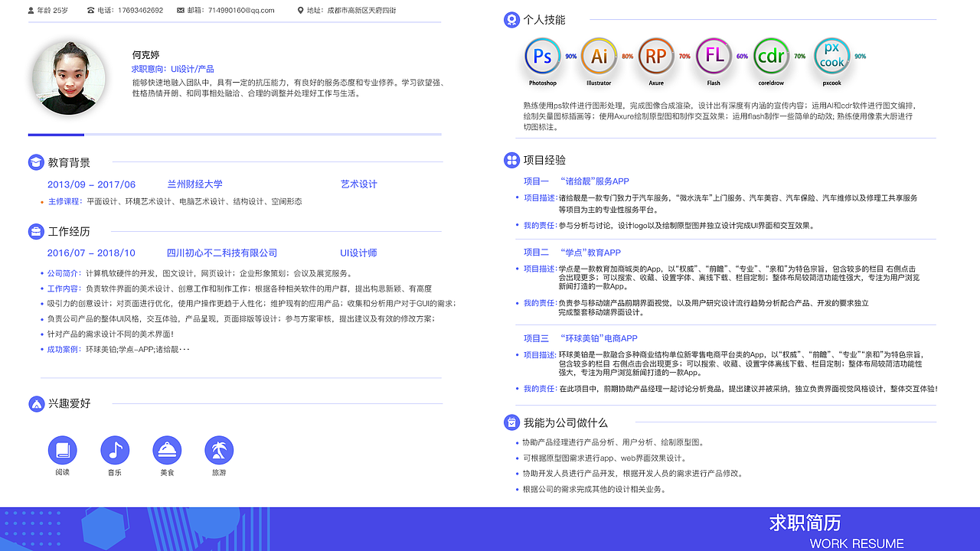This screenshot has height=551, width=980.
Task: Click the 年龄 25岁 text
Action: 53,11
